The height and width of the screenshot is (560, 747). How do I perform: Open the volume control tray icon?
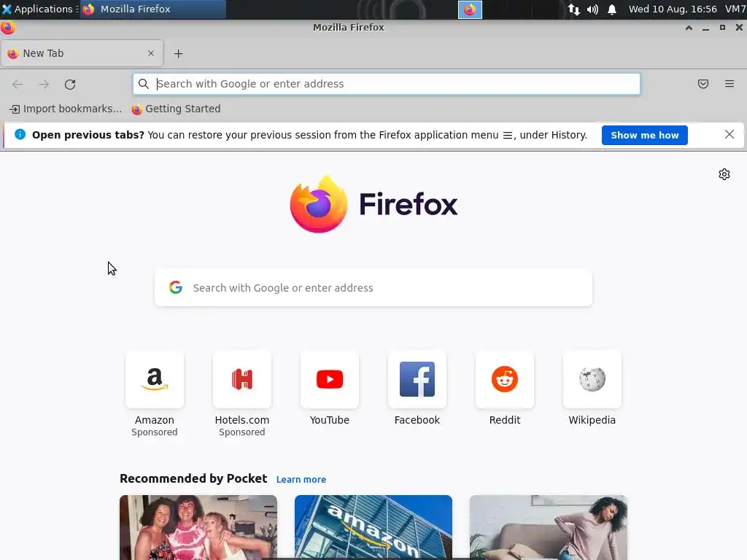[592, 9]
